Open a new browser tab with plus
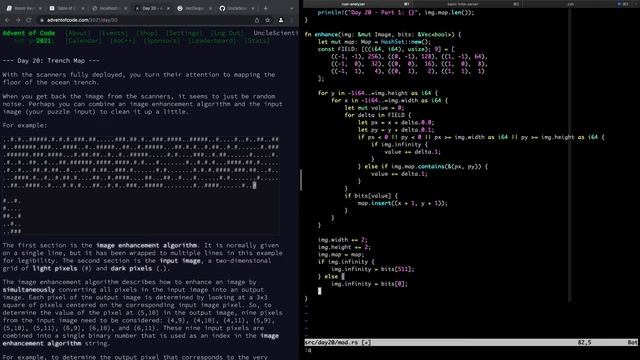Image resolution: width=640 pixels, height=360 pixels. [266, 8]
